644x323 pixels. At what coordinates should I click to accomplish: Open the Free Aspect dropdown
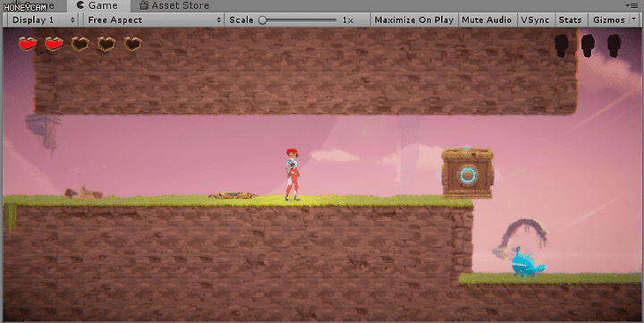[154, 20]
